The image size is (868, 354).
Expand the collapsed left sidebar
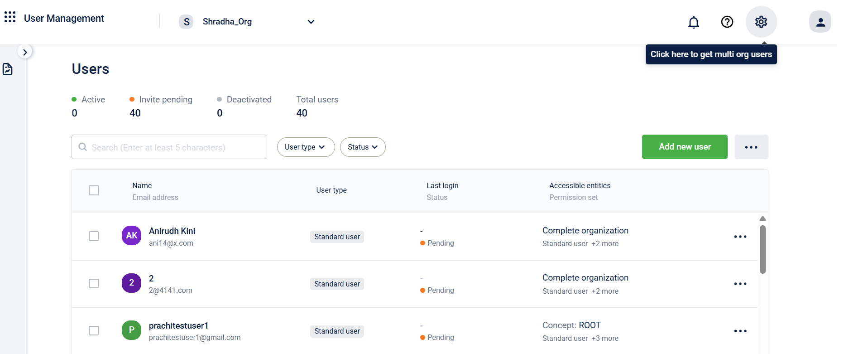[25, 52]
